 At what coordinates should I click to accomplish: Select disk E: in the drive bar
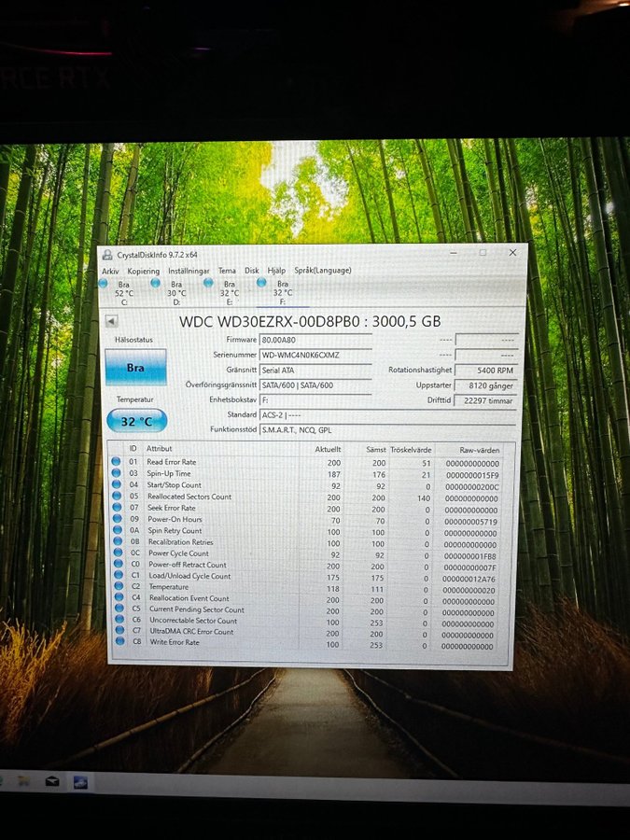tap(229, 292)
